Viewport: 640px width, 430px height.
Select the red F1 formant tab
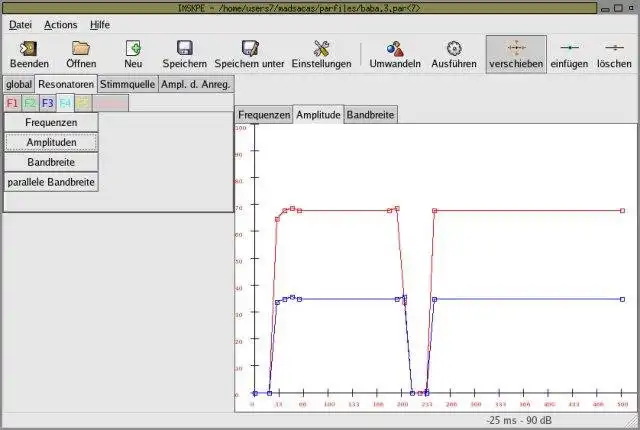click(x=12, y=103)
